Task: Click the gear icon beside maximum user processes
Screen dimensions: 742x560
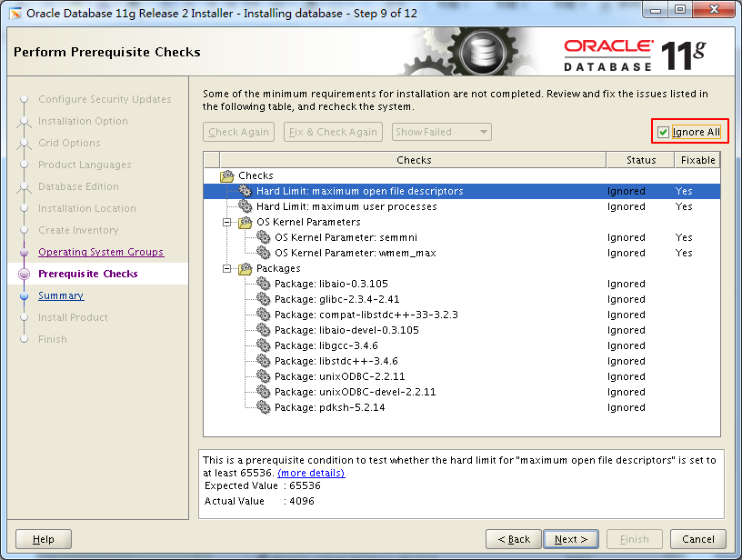Action: pos(246,206)
